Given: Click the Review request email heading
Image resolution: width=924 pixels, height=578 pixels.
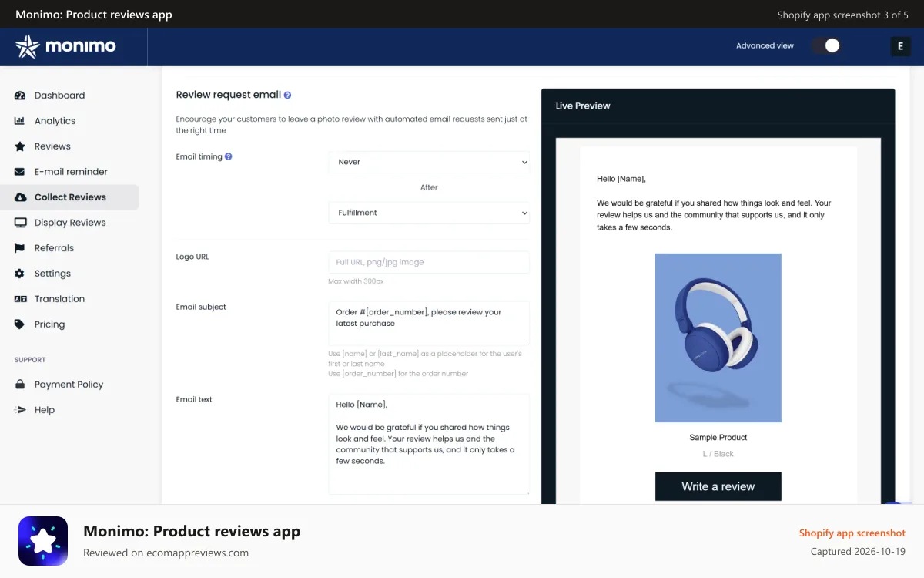Looking at the screenshot, I should 229,95.
